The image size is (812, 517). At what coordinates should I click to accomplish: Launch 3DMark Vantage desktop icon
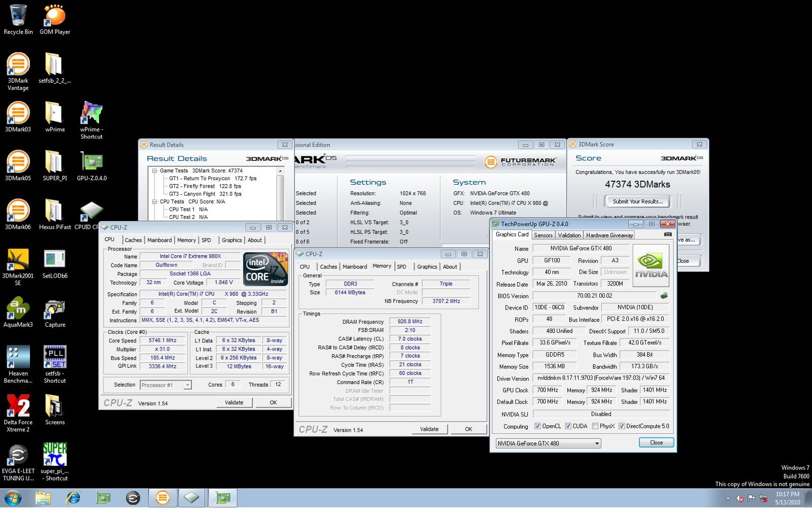tap(18, 72)
